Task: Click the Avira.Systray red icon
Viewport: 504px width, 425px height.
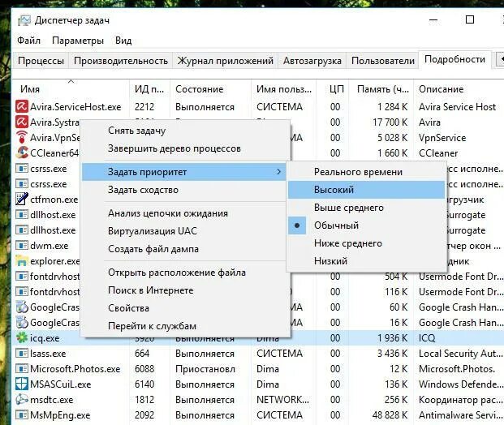Action: click(x=22, y=122)
